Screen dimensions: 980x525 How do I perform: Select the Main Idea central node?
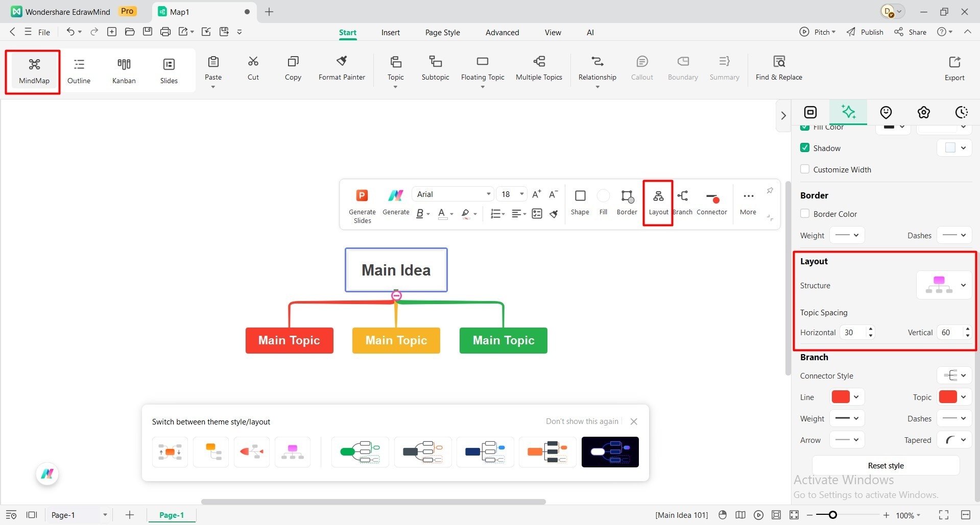point(396,270)
